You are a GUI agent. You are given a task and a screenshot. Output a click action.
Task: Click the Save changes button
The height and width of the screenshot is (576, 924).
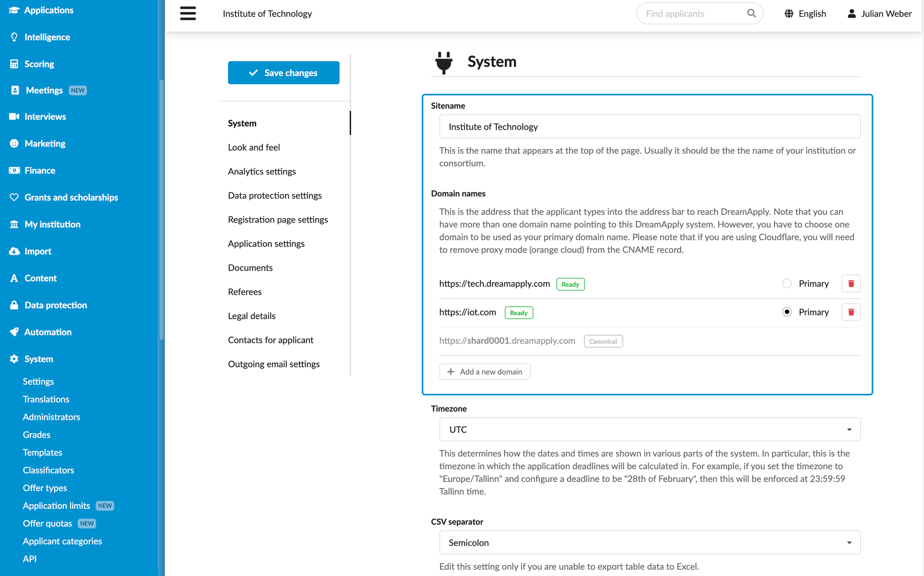tap(283, 73)
